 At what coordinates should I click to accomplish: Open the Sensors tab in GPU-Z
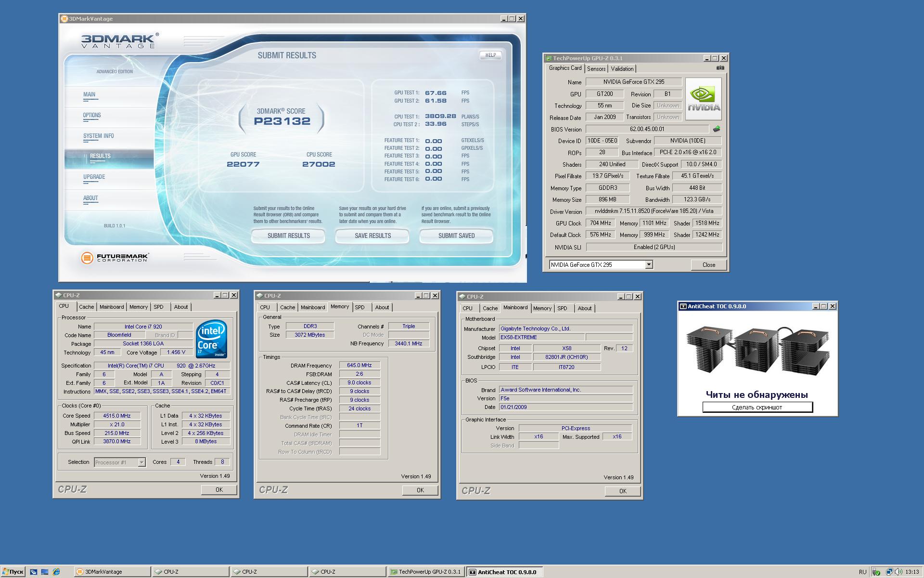pyautogui.click(x=596, y=69)
